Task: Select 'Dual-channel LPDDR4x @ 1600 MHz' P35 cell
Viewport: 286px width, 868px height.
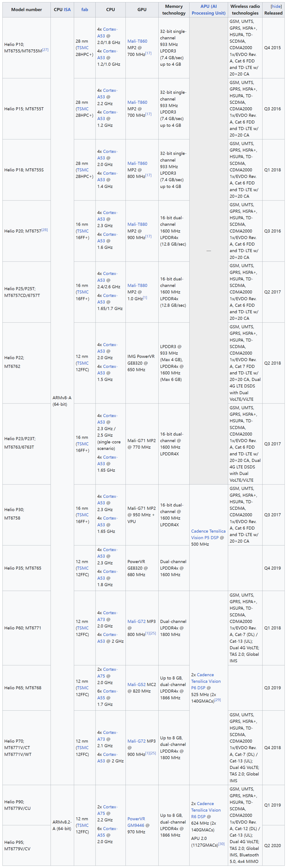Action: pos(174,568)
